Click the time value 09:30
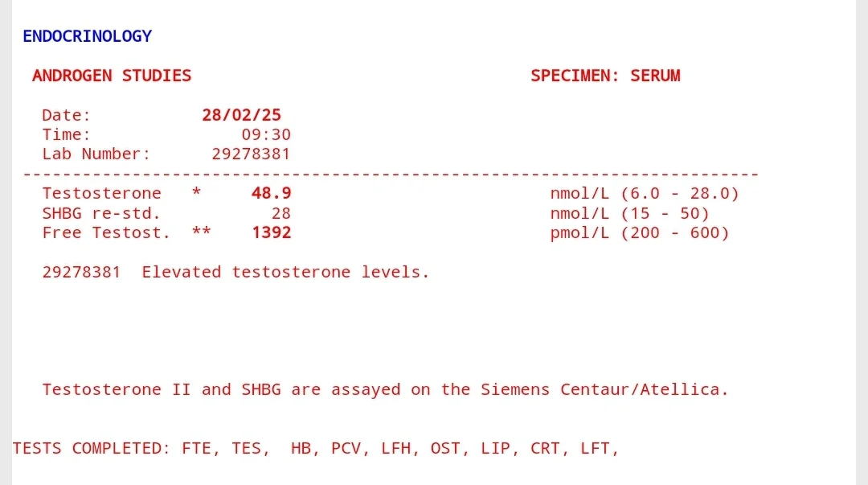The width and height of the screenshot is (868, 485). click(x=266, y=134)
